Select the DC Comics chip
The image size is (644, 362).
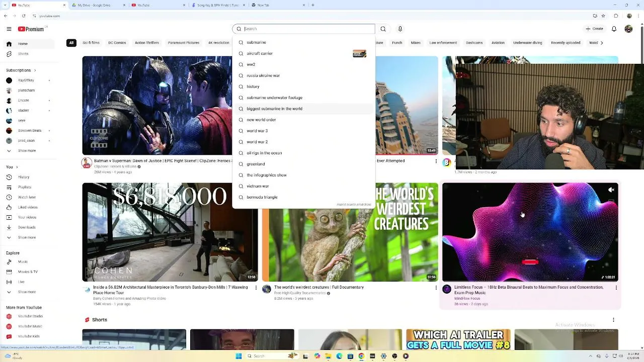(117, 43)
